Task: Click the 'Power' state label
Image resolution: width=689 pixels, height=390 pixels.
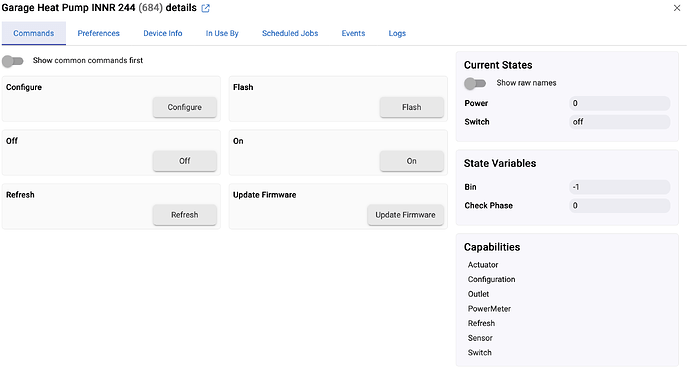Action: pos(476,103)
